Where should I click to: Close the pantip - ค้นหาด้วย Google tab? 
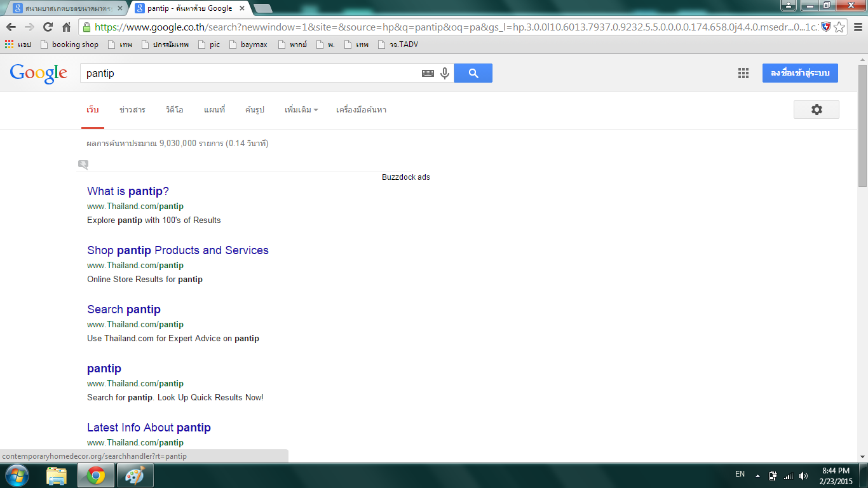242,8
